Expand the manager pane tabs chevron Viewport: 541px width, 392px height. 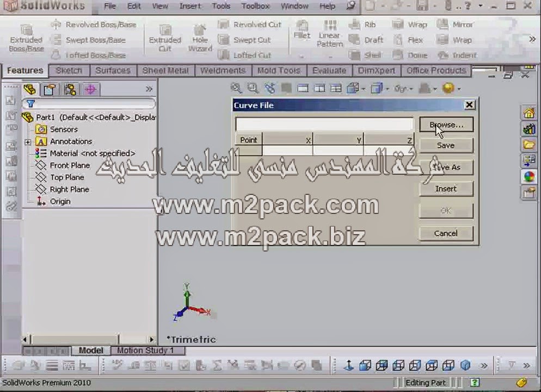click(x=149, y=89)
